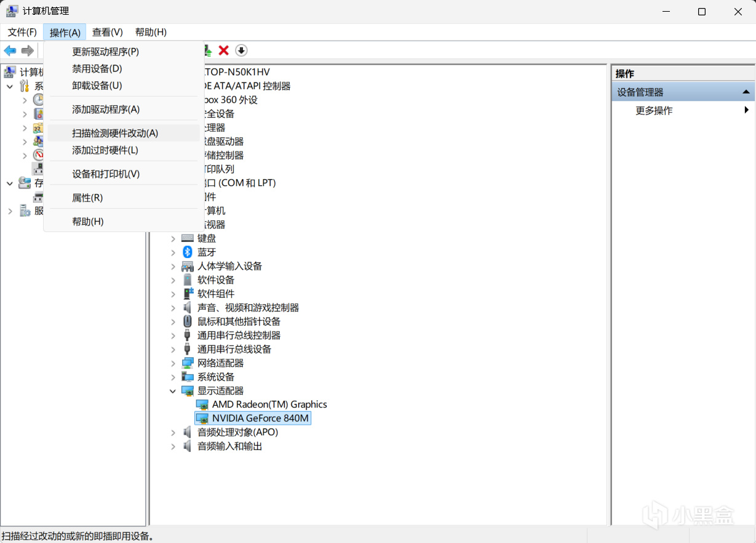Choose 更新驱动程序(P) from the menu
This screenshot has width=756, height=543.
pyautogui.click(x=123, y=52)
